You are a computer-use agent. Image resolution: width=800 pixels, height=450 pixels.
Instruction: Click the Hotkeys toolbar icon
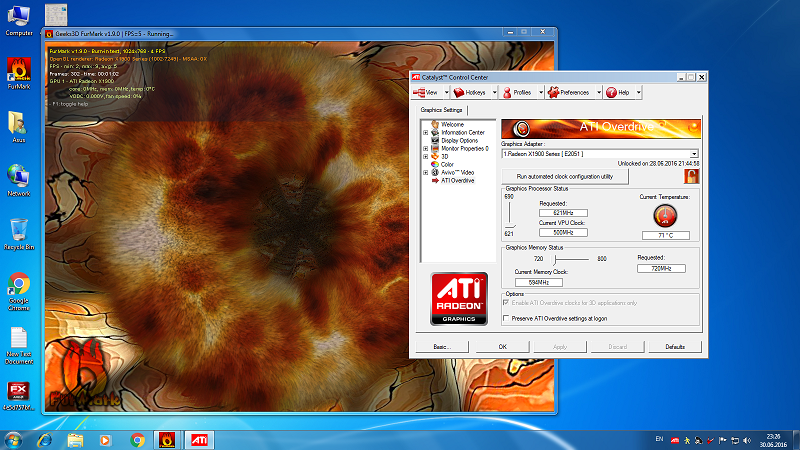pos(466,92)
